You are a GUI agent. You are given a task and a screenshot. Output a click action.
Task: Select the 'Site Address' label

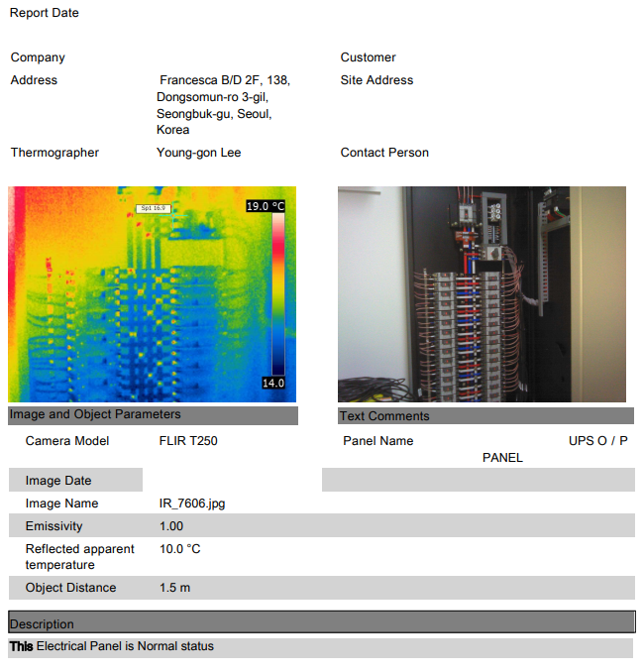pyautogui.click(x=377, y=80)
